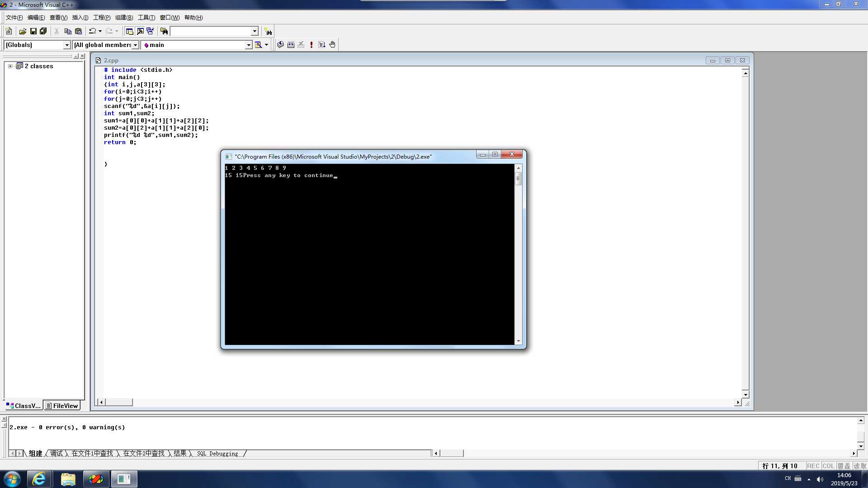The image size is (868, 488).
Task: Open Internet Explorer from the taskbar
Action: [39, 479]
